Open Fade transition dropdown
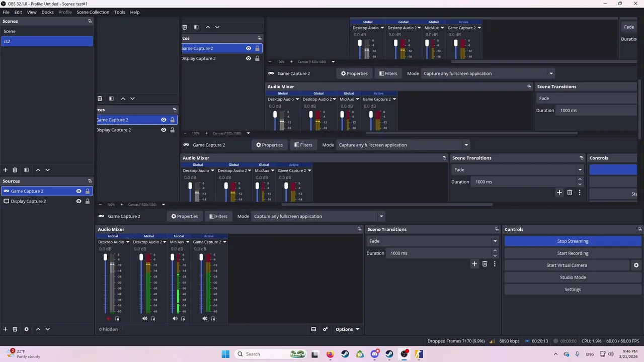The width and height of the screenshot is (644, 362). pyautogui.click(x=433, y=241)
